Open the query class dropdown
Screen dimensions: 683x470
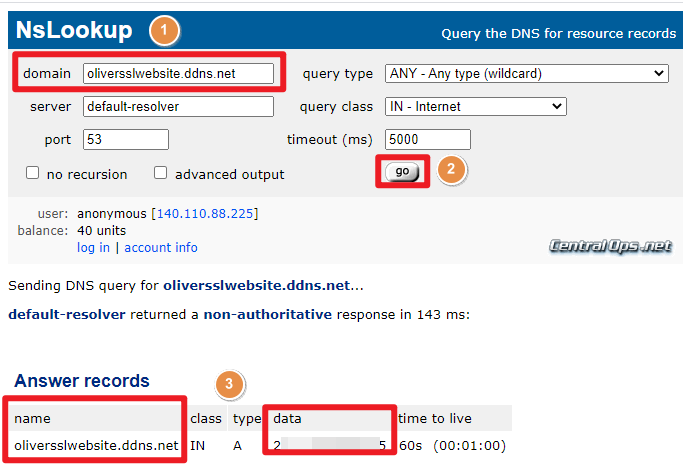pos(476,106)
